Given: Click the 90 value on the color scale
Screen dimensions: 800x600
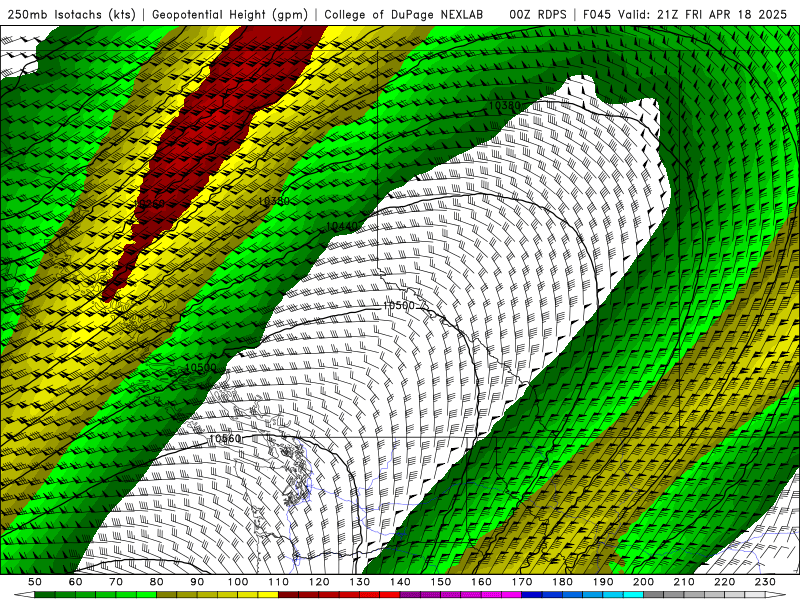Looking at the screenshot, I should (x=197, y=582).
